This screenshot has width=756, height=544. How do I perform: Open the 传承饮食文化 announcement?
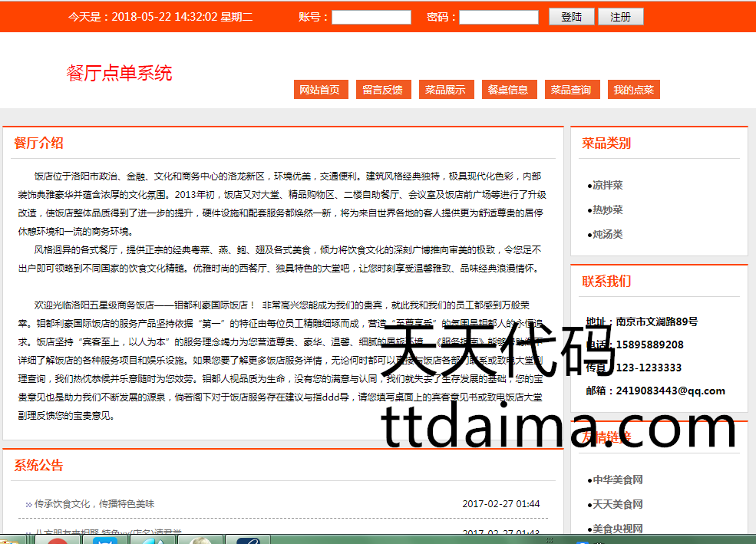pos(94,504)
